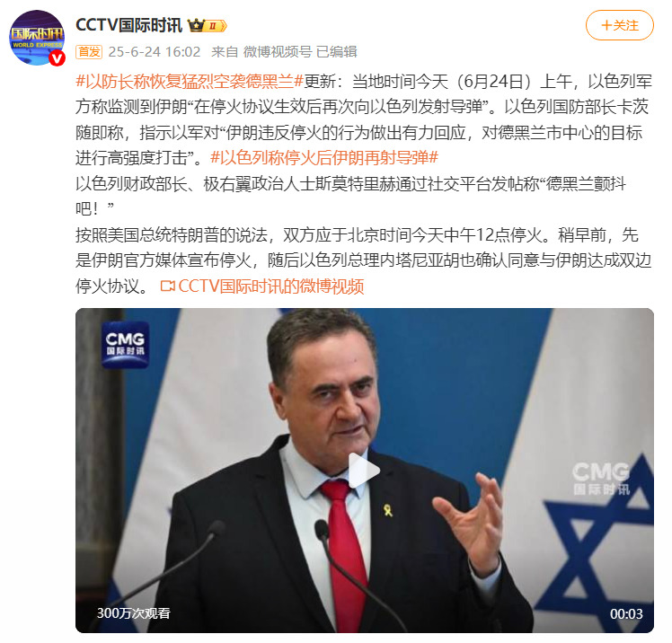
Task: Click the CCTV国际时讯 profile avatar
Action: 37,38
